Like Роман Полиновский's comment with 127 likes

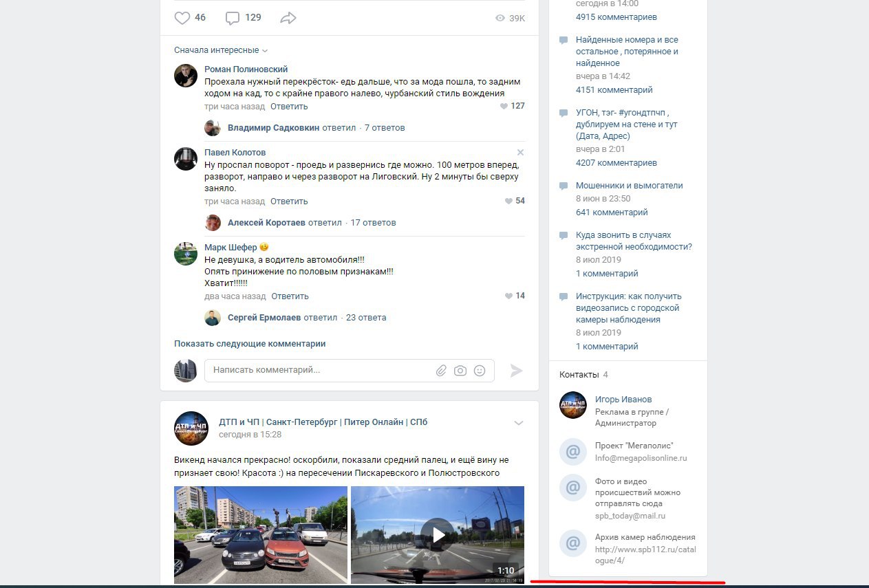point(504,107)
